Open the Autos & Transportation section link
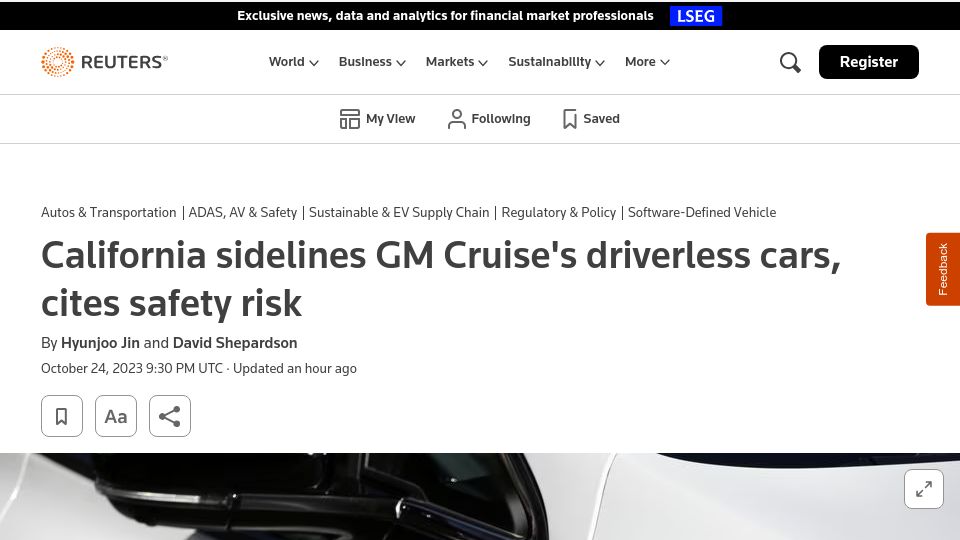Screen dimensions: 960x540 click(x=108, y=212)
